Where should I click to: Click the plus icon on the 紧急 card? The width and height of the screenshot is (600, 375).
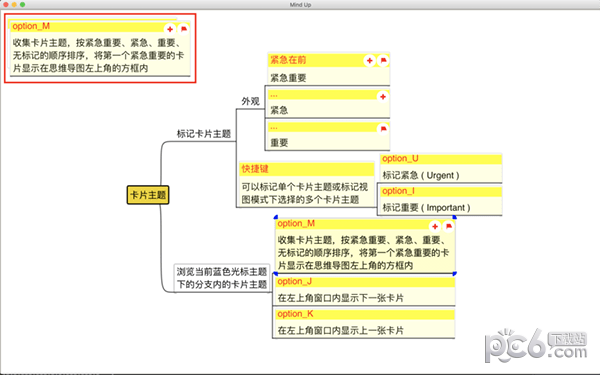383,97
